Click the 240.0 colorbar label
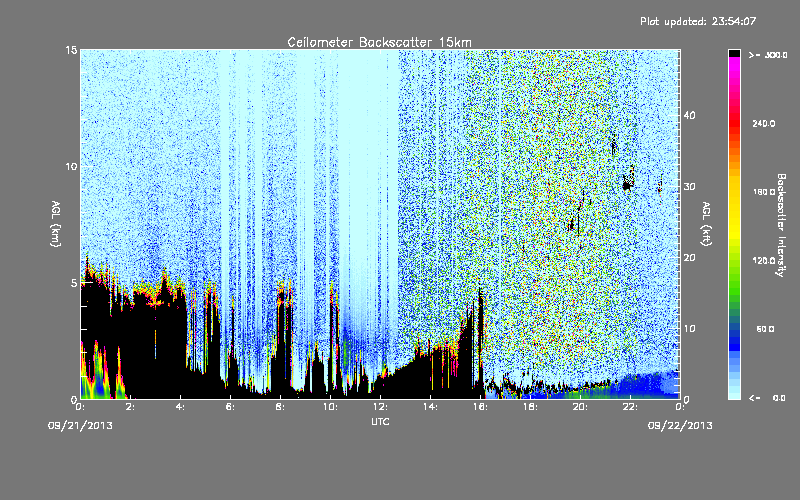Image resolution: width=800 pixels, height=500 pixels. 764,124
